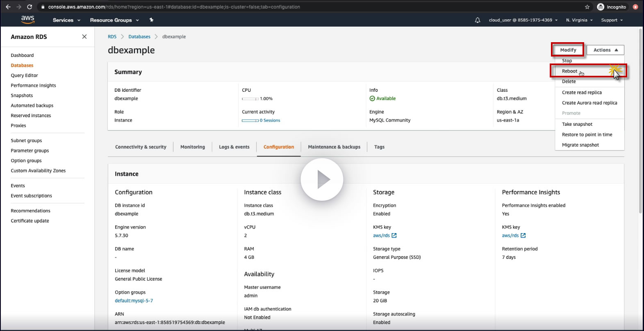Screen dimensions: 644x331
Task: Expand the Services dropdown
Action: [x=66, y=20]
